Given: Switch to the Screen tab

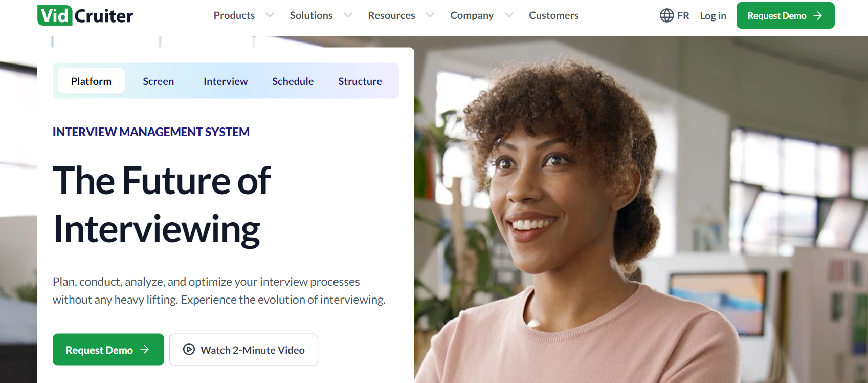Looking at the screenshot, I should 158,81.
